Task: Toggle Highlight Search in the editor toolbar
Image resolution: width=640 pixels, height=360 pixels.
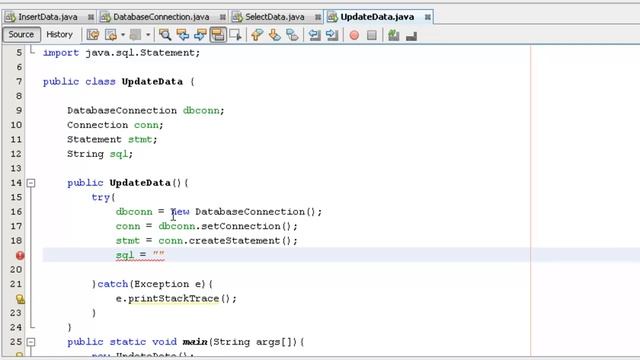Action: click(x=218, y=35)
